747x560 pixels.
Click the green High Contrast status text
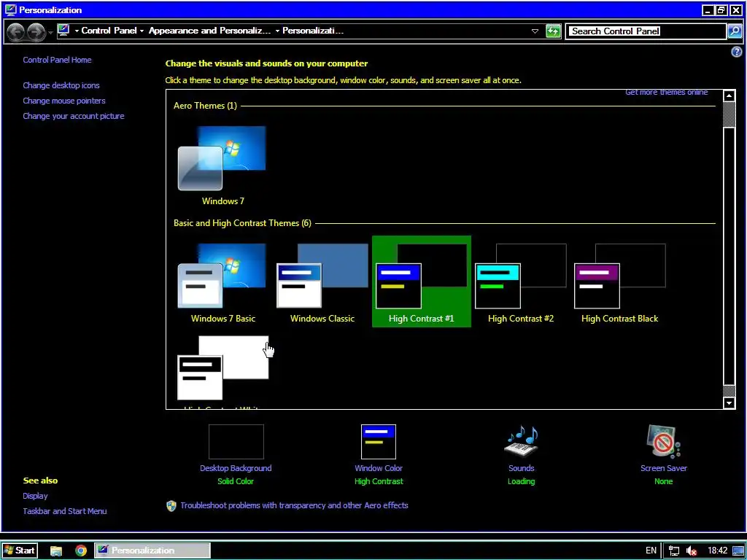coord(379,481)
